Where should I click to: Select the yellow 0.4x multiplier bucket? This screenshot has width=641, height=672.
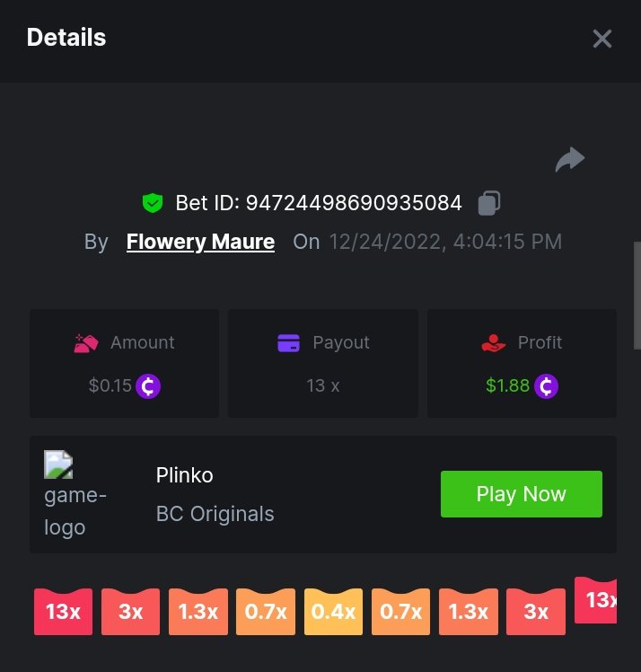333,612
